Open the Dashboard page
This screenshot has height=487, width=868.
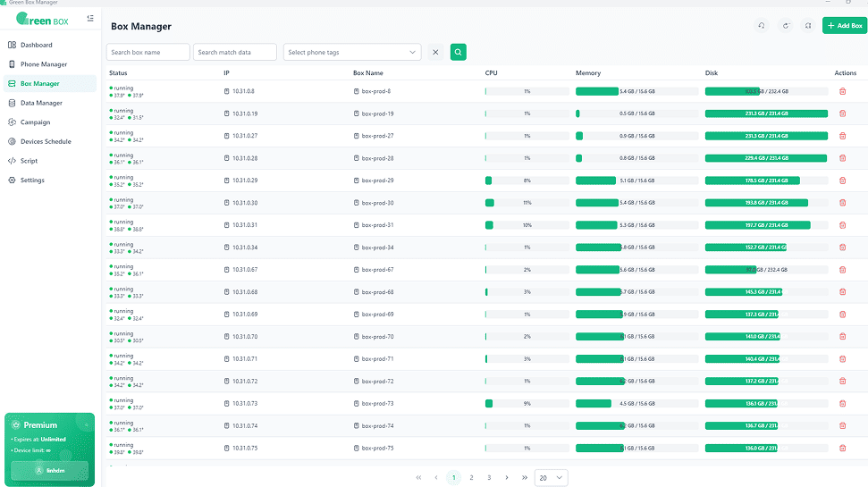[37, 45]
